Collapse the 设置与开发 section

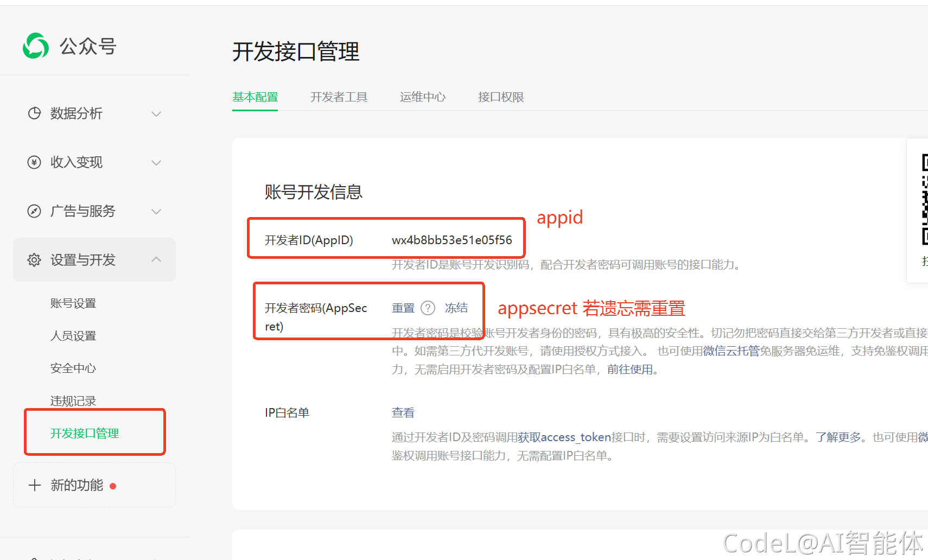(156, 259)
